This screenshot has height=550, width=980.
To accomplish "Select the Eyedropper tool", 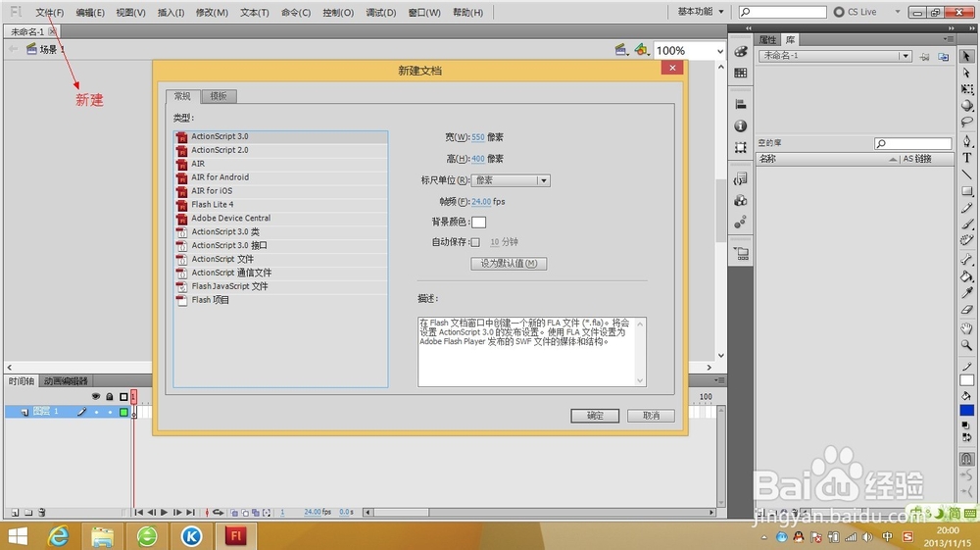I will tap(966, 292).
